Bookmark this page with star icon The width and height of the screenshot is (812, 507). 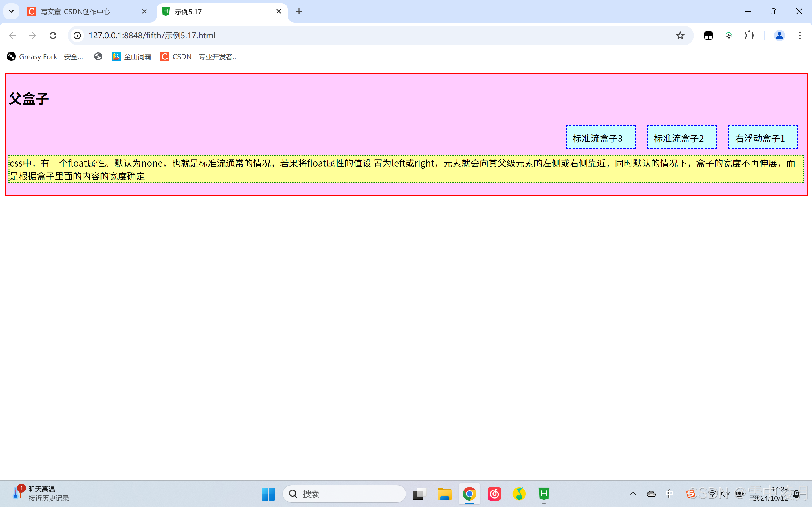click(680, 36)
